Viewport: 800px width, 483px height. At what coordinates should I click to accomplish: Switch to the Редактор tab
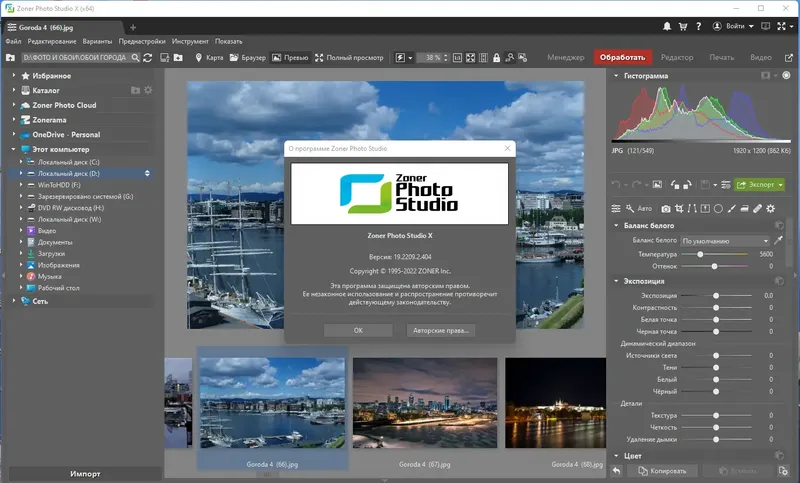click(677, 58)
